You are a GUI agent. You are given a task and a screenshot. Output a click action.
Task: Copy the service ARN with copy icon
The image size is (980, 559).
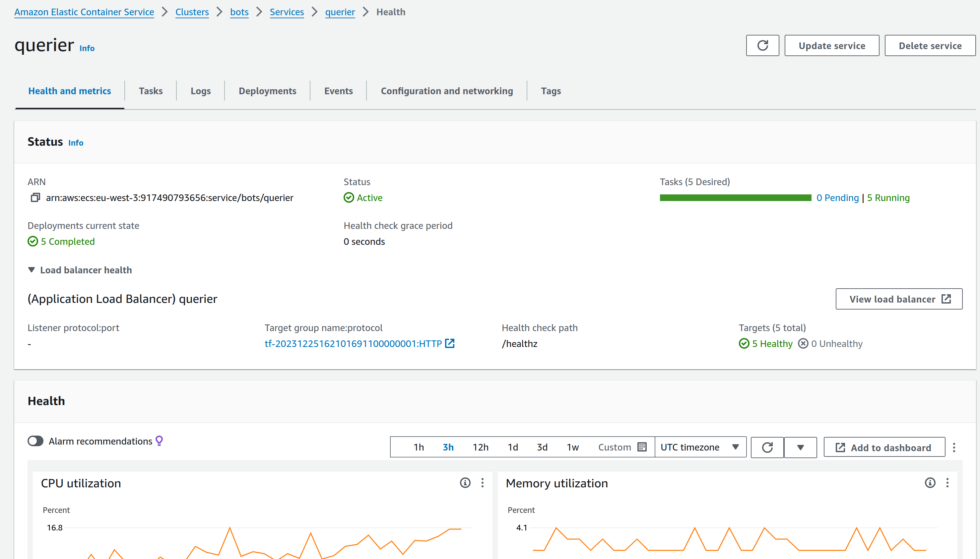[x=35, y=198]
